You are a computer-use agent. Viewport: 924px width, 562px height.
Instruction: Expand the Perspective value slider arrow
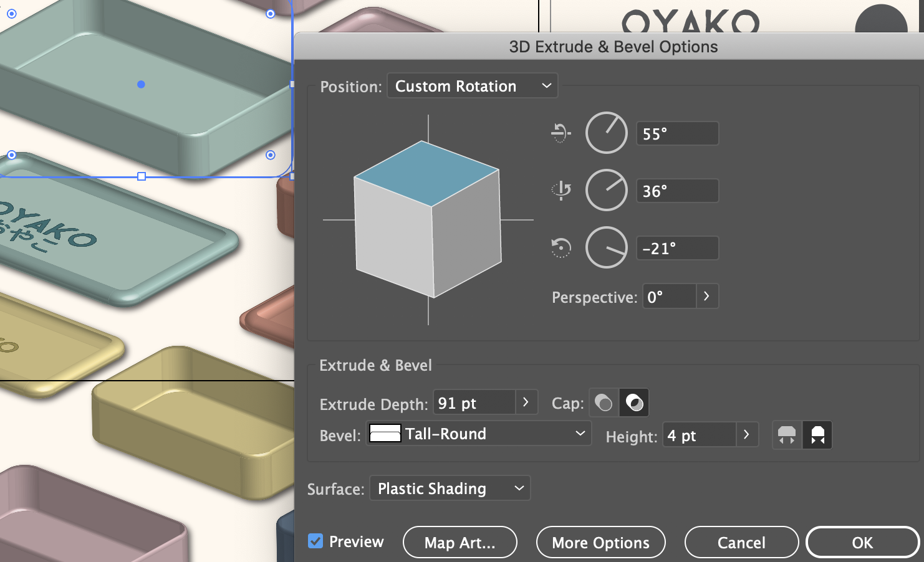click(x=706, y=297)
